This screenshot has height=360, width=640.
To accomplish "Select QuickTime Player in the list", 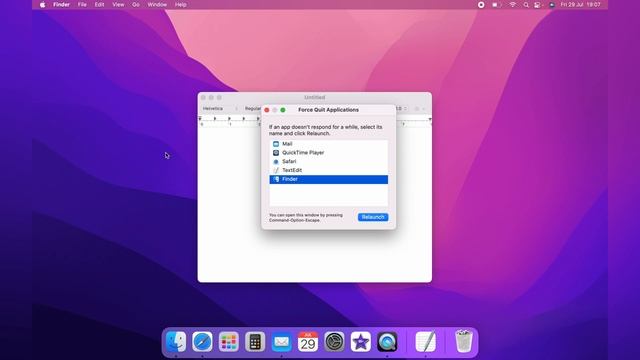I will click(x=329, y=153).
